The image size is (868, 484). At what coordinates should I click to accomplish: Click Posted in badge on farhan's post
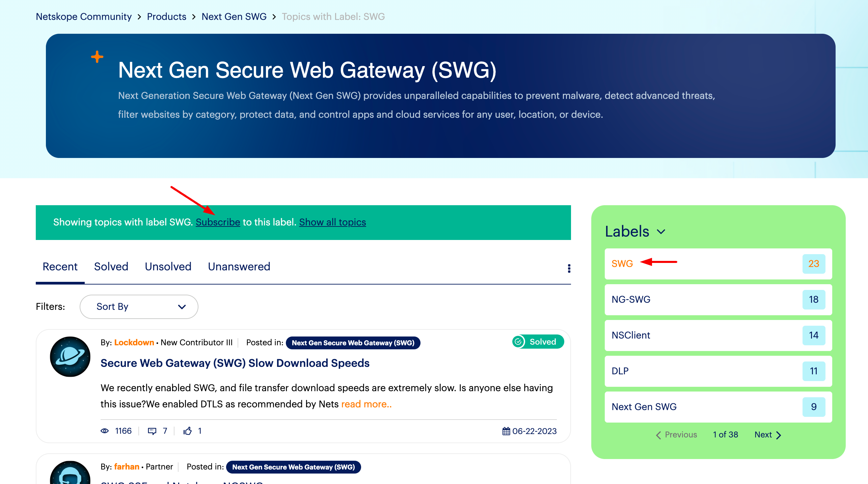[x=294, y=467]
